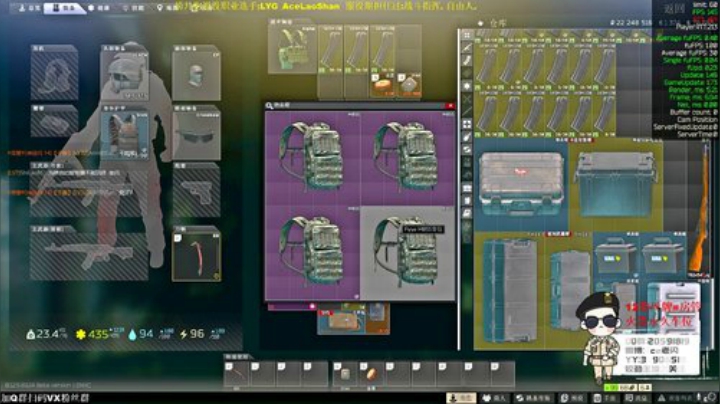The width and height of the screenshot is (720, 404).
Task: Select the bottom-left backpack in popup
Action: [x=313, y=253]
